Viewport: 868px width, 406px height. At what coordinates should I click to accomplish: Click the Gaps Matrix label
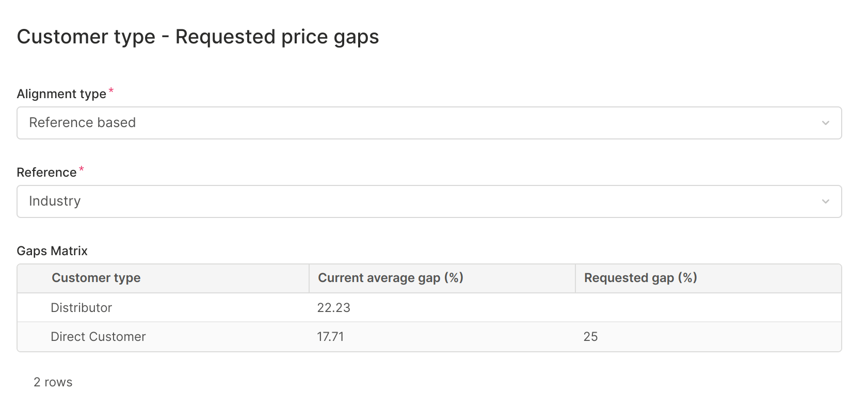pyautogui.click(x=52, y=251)
